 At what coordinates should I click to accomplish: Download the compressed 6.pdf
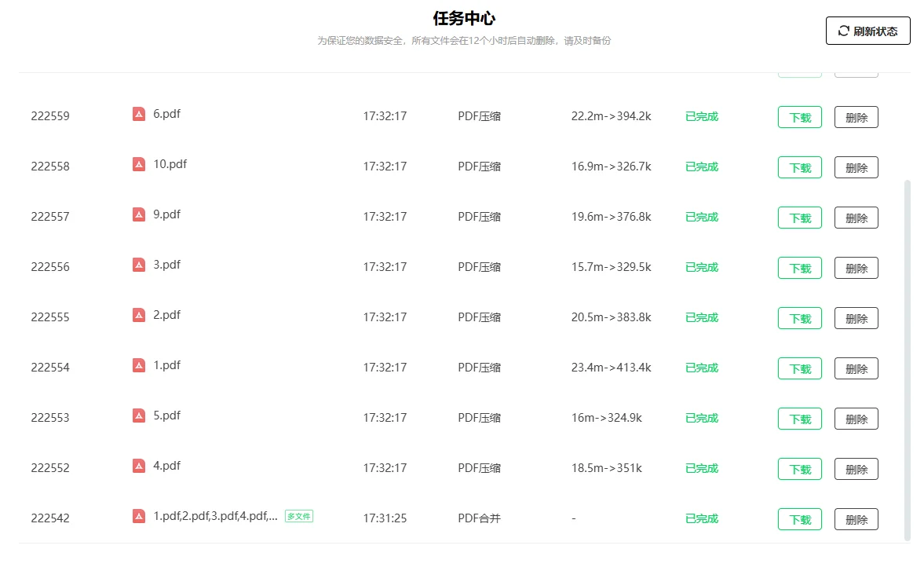point(800,117)
